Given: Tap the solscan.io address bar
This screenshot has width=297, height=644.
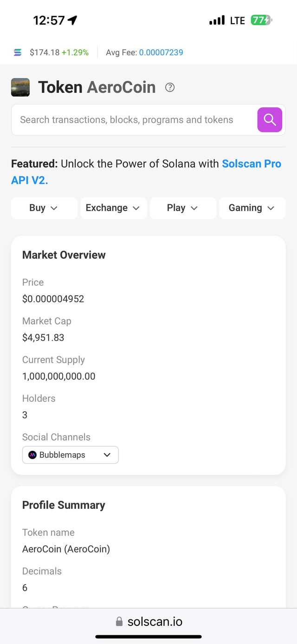Looking at the screenshot, I should (x=148, y=621).
